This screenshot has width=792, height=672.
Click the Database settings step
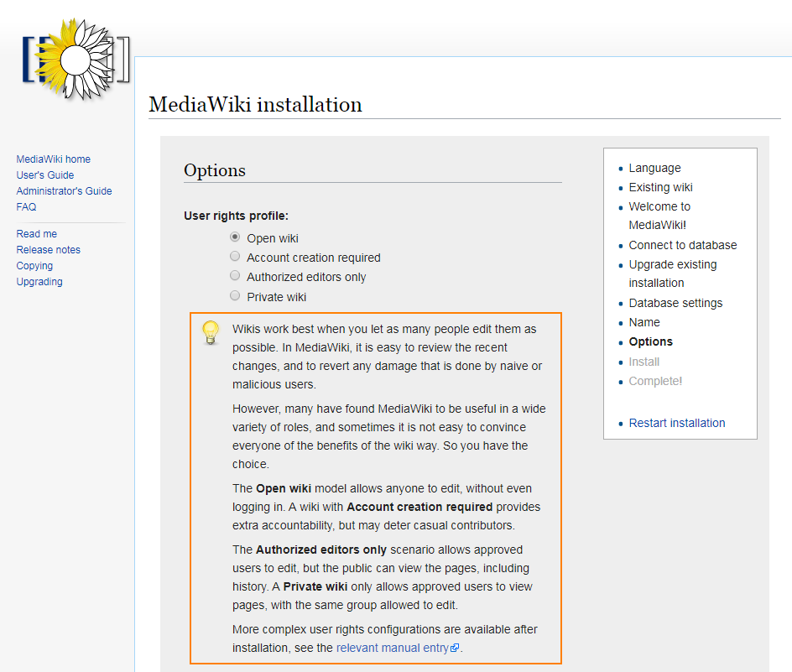pos(676,303)
